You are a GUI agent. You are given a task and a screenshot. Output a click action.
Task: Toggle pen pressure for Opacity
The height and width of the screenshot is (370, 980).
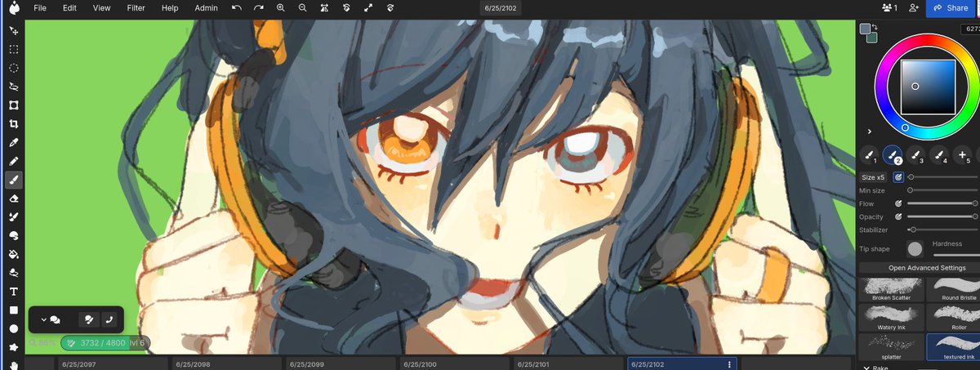pyautogui.click(x=898, y=216)
